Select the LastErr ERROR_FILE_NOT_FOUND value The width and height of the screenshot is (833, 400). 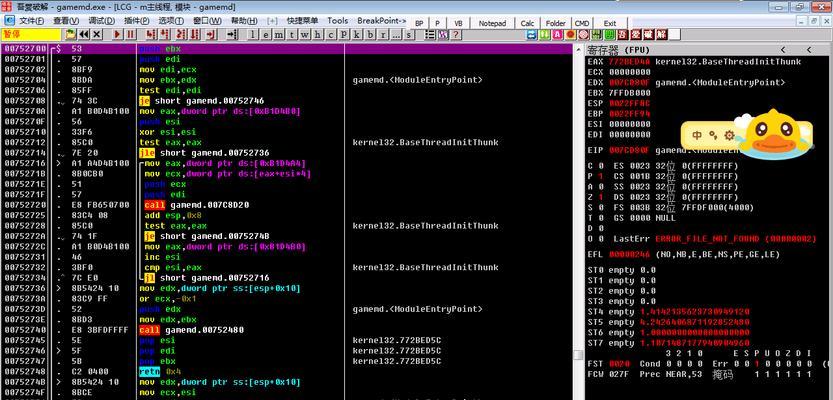point(735,239)
